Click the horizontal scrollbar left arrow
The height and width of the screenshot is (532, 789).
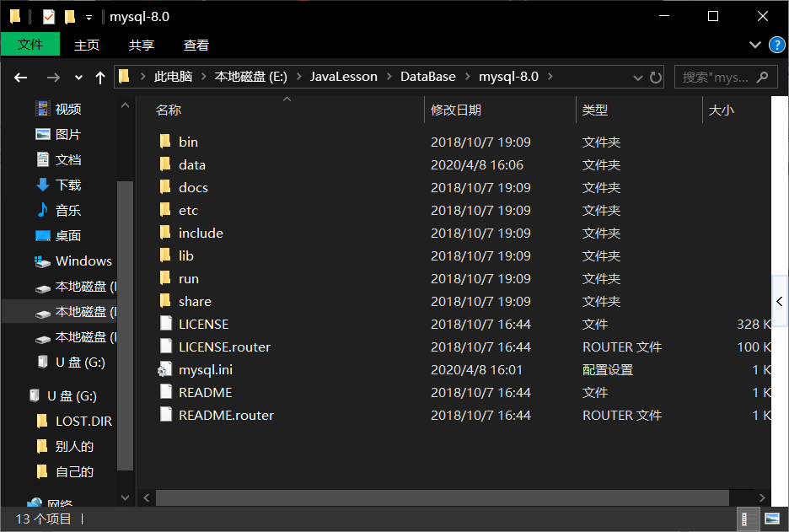147,497
